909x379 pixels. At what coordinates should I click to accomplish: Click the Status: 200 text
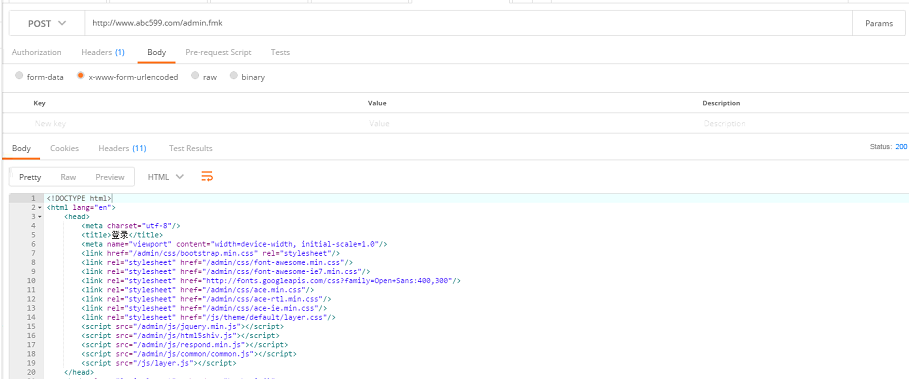click(x=889, y=147)
